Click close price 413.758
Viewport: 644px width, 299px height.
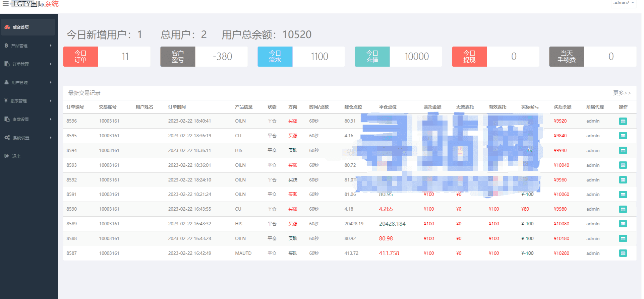click(x=389, y=253)
